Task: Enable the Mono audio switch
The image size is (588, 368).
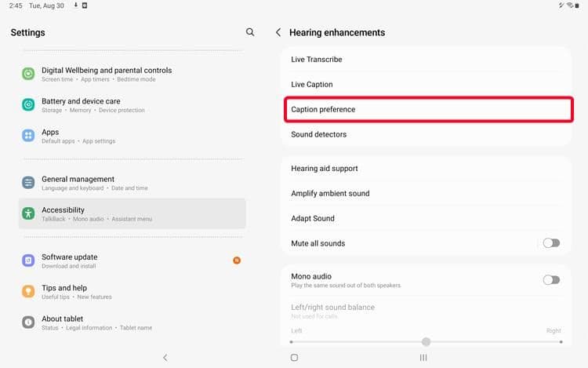Action: pyautogui.click(x=551, y=279)
